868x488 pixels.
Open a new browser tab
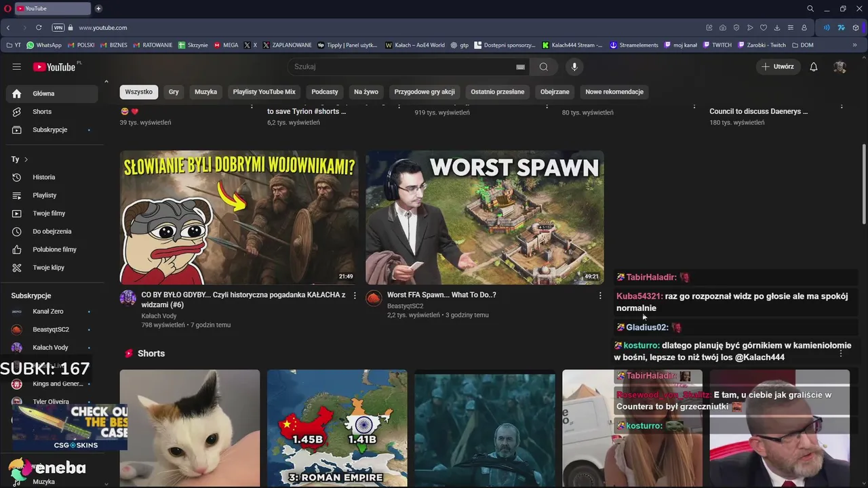[98, 9]
